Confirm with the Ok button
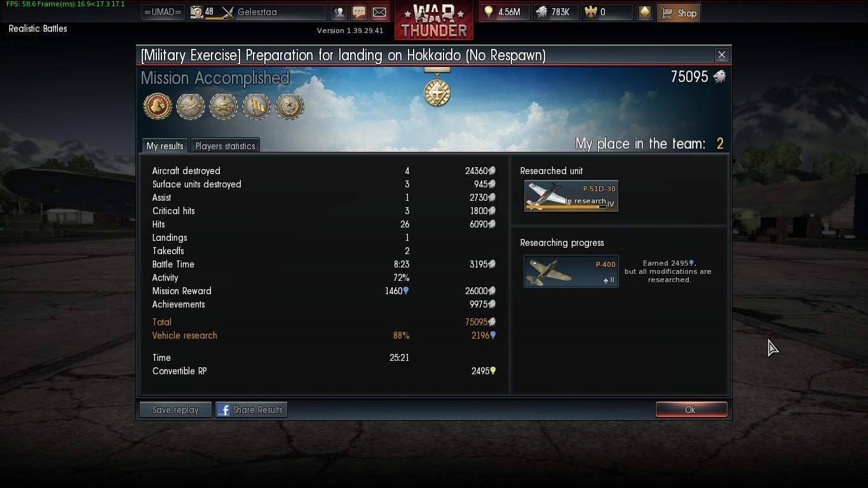Viewport: 868px width, 488px height. [x=691, y=410]
